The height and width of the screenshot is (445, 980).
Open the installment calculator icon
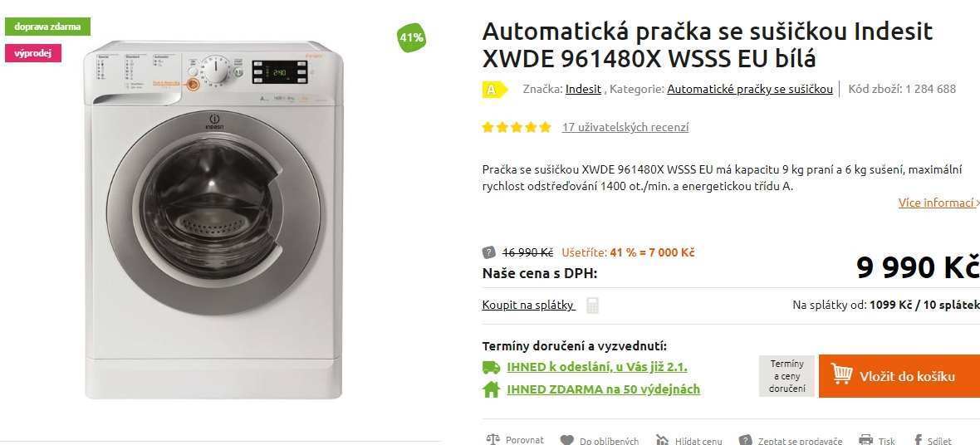[592, 305]
